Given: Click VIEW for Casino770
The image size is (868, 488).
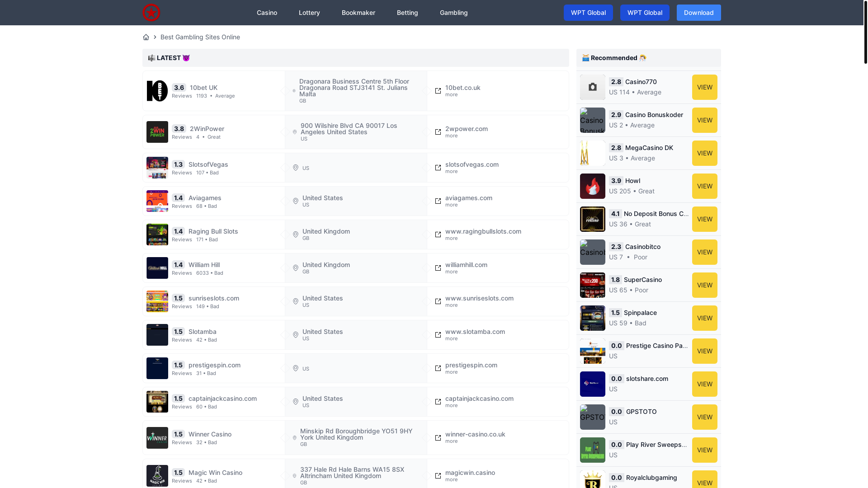Looking at the screenshot, I should tap(704, 87).
